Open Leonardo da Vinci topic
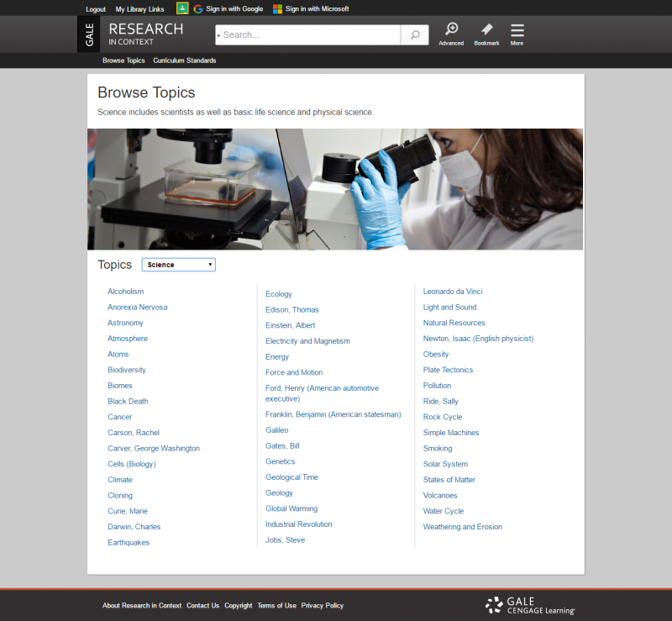672x621 pixels. click(x=453, y=292)
